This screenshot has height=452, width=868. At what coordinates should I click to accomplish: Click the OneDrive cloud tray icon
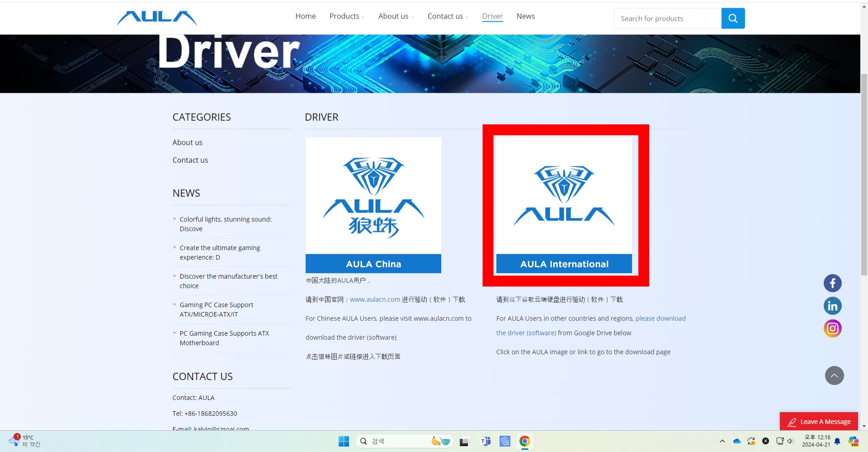[x=736, y=441]
